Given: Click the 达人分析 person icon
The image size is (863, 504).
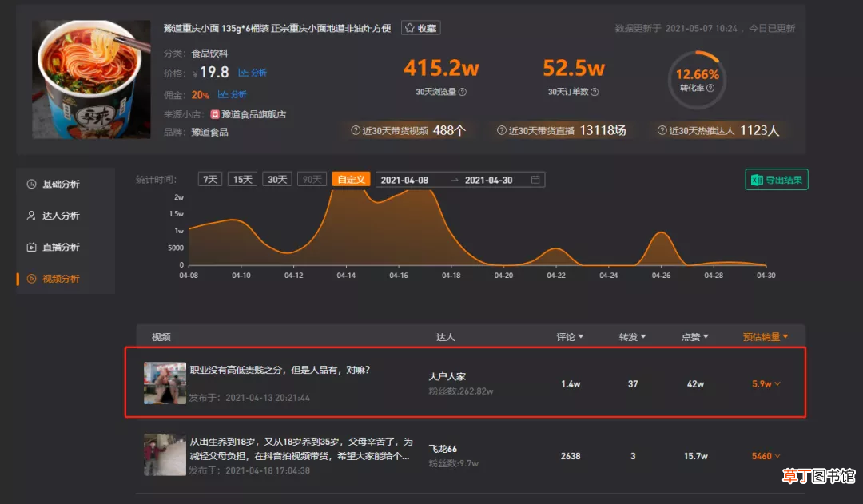Looking at the screenshot, I should (31, 216).
